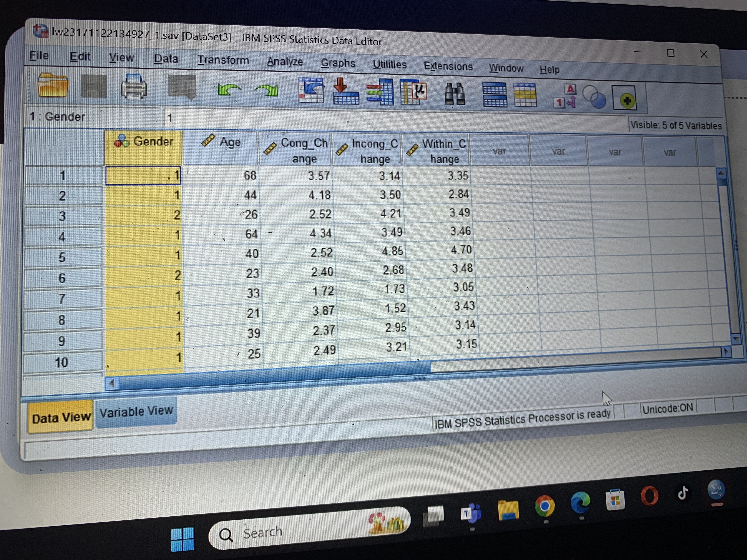Open the Analyze menu

click(285, 62)
